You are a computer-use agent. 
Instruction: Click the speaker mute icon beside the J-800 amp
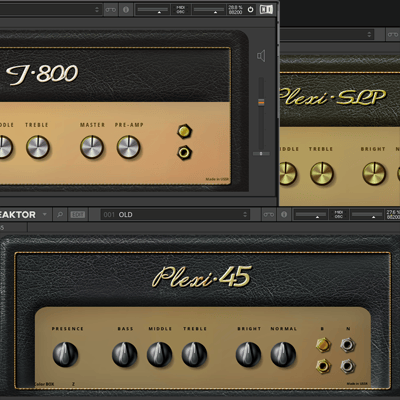point(261,56)
